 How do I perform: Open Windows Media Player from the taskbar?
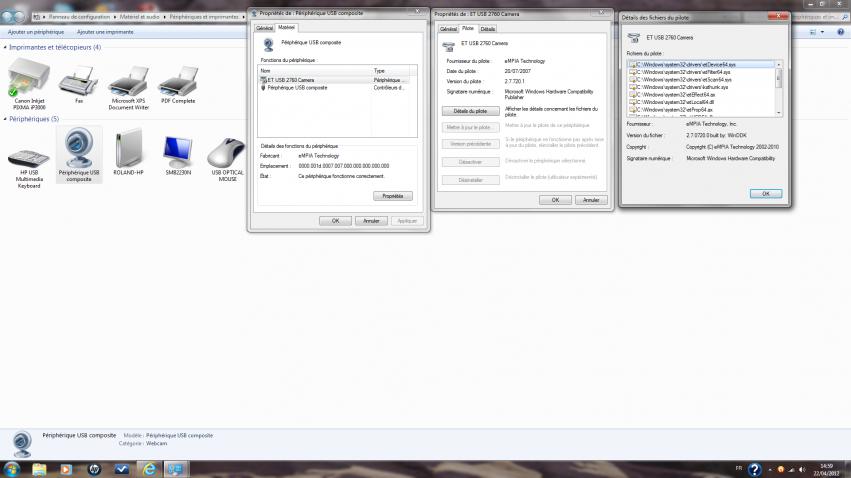click(x=66, y=469)
